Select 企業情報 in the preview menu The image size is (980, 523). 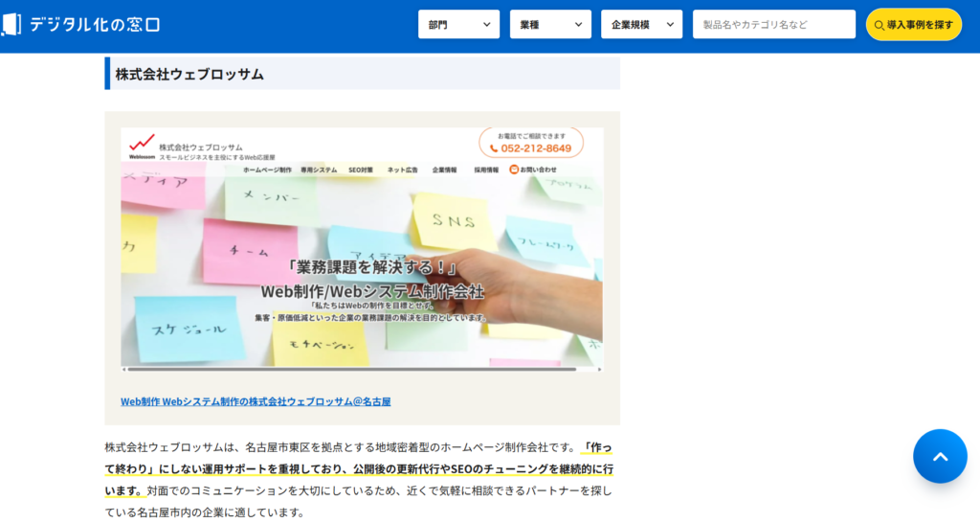point(444,170)
